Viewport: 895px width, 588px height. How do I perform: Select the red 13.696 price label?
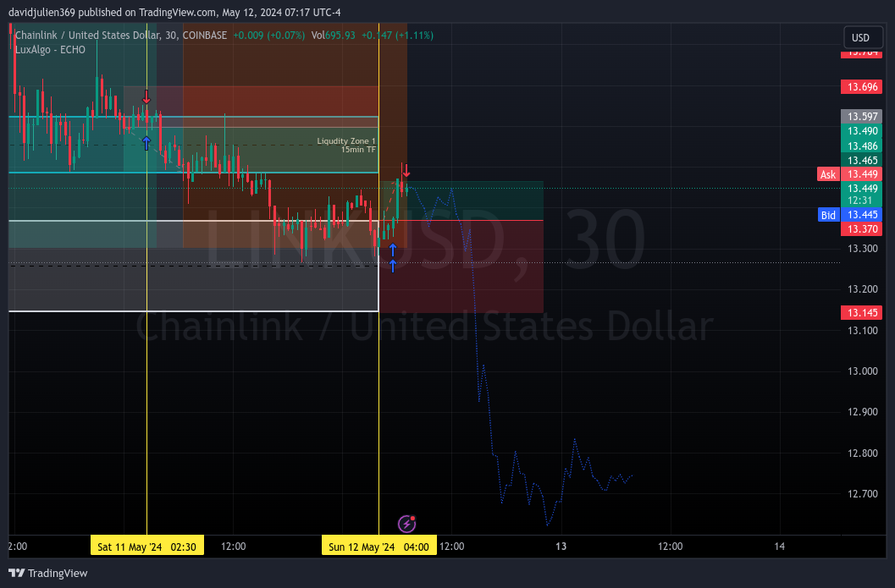861,86
